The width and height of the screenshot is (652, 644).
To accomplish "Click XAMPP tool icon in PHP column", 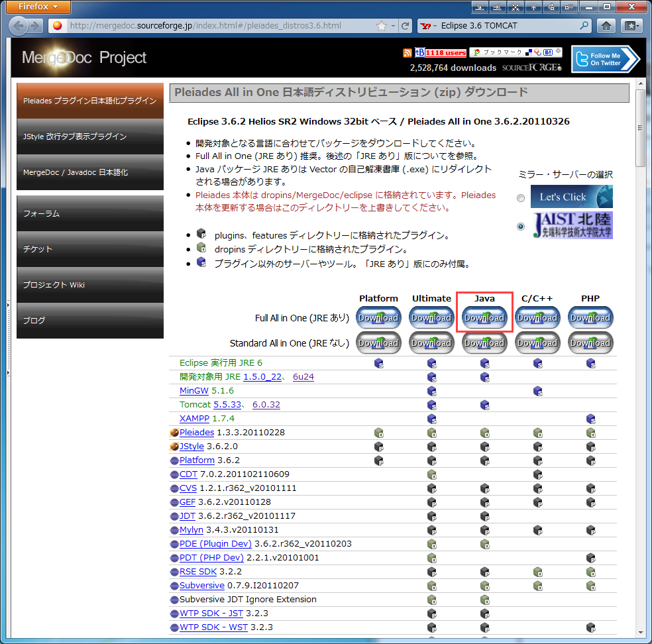I will click(x=591, y=419).
